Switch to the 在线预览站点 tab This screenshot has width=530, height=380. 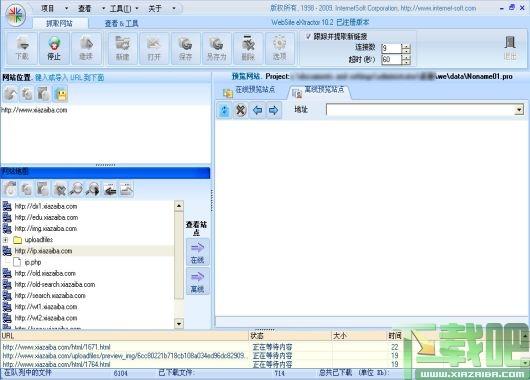tap(249, 91)
